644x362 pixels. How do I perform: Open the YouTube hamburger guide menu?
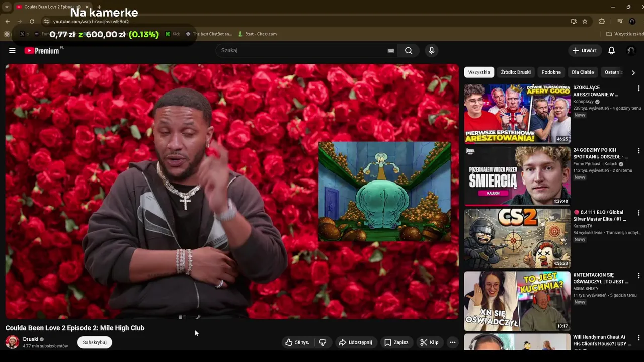point(12,50)
